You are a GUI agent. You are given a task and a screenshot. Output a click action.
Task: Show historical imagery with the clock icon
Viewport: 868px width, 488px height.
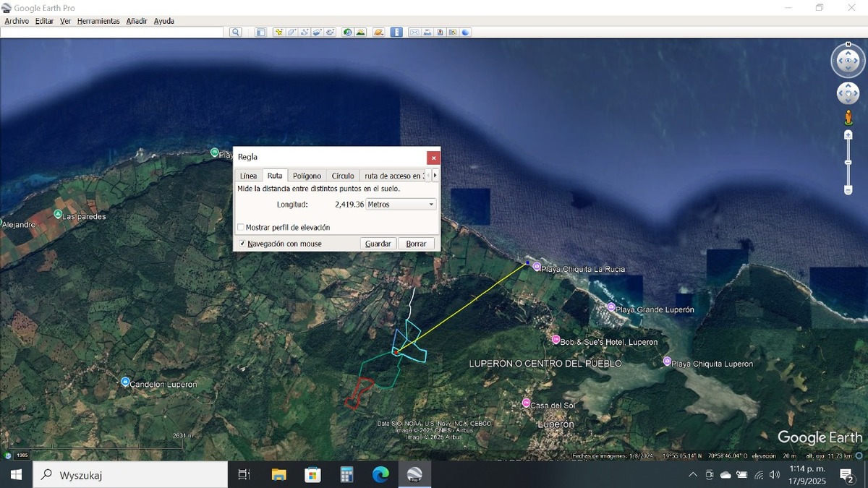(348, 32)
